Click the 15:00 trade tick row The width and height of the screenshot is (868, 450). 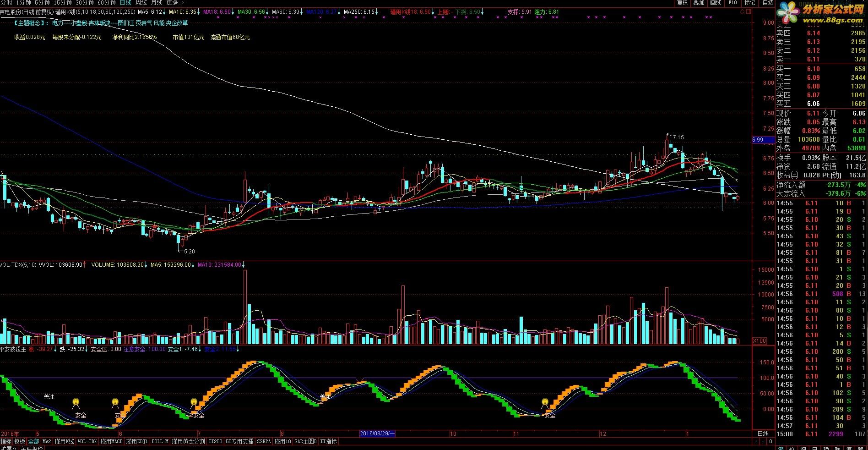pyautogui.click(x=821, y=434)
